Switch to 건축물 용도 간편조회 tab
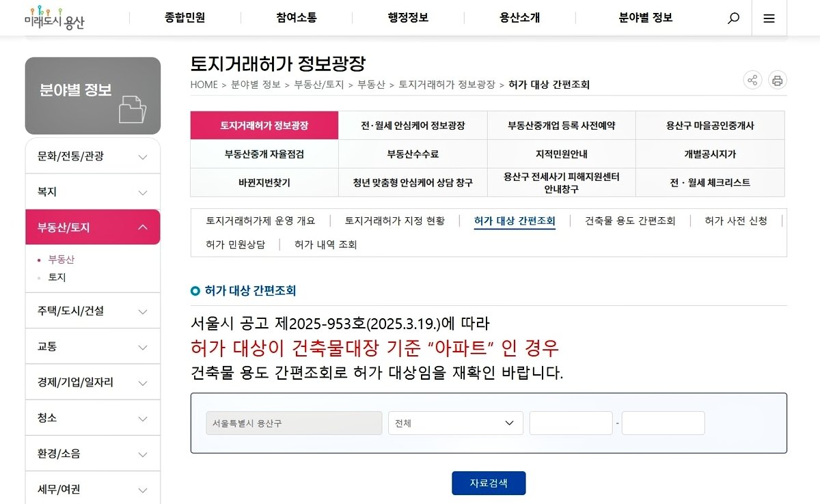This screenshot has width=820, height=504. [x=630, y=221]
